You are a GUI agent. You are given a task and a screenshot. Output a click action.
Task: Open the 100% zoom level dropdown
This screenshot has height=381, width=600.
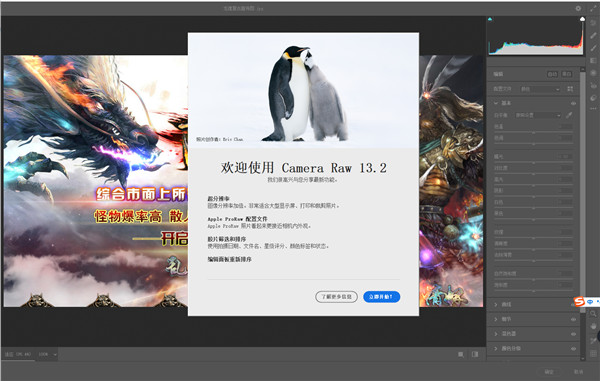tap(47, 354)
